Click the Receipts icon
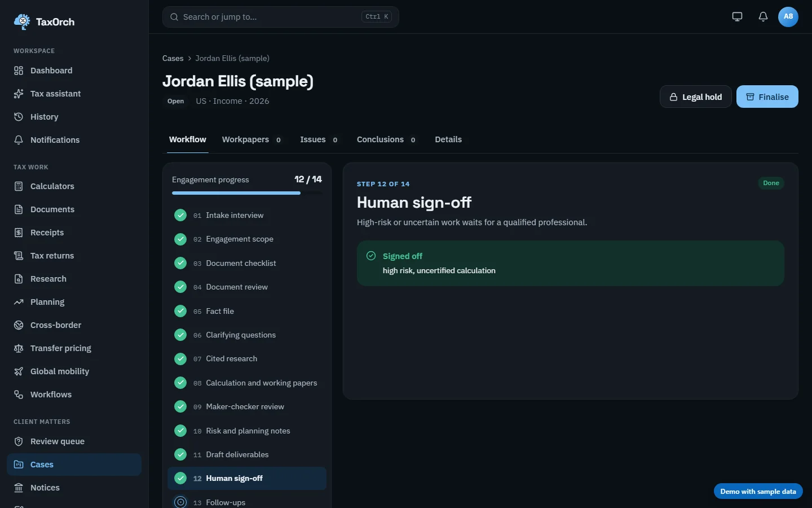812x508 pixels. [x=19, y=233]
